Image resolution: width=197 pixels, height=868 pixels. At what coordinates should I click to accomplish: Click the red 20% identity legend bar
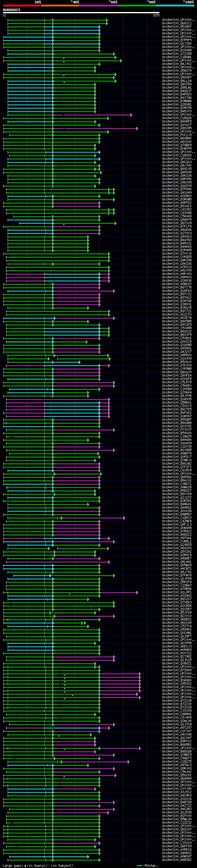22,6
